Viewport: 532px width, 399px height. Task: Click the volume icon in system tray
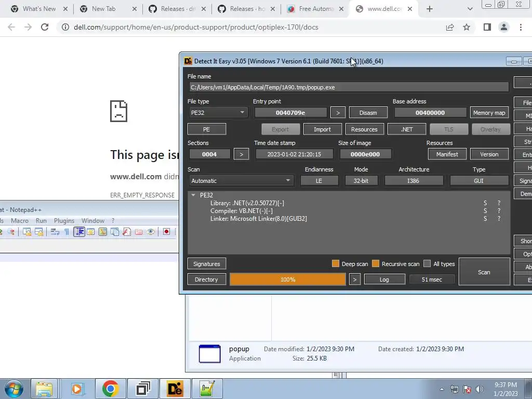tap(479, 389)
